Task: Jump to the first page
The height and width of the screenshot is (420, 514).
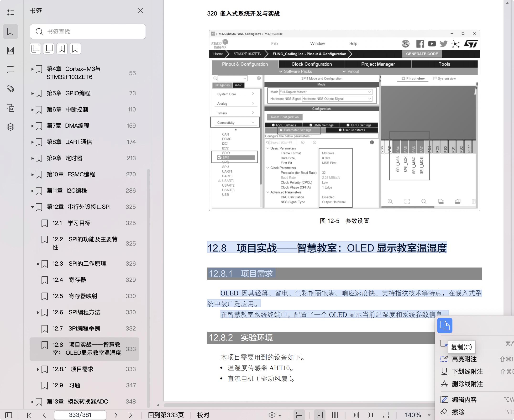Action: click(x=29, y=415)
